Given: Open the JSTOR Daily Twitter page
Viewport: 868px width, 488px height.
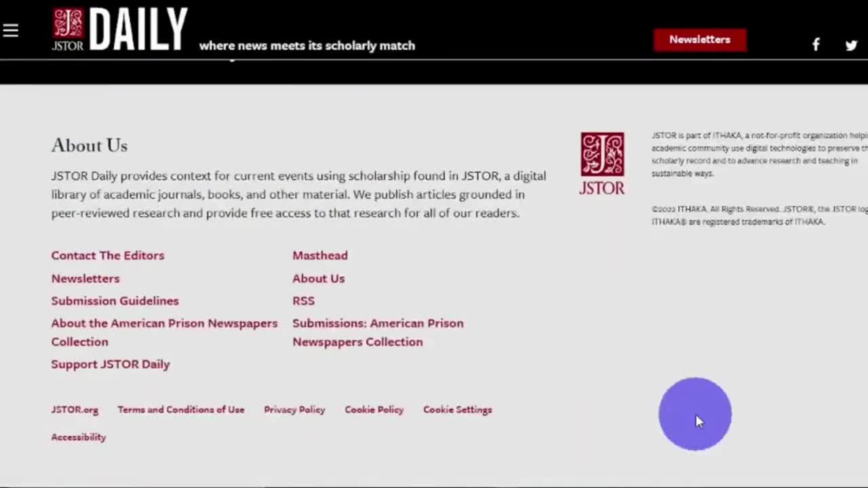Looking at the screenshot, I should pos(851,45).
